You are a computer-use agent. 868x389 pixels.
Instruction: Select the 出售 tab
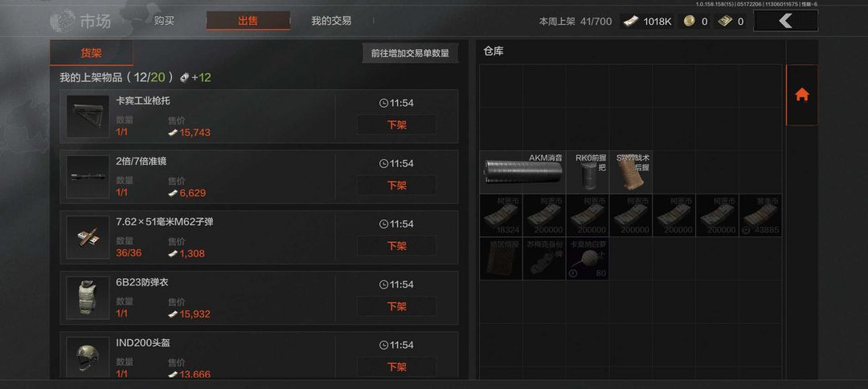point(248,21)
